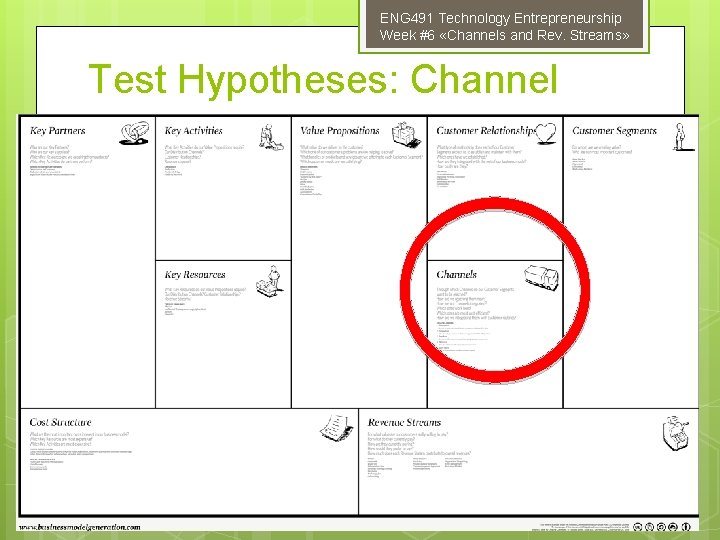Select the Cost Structure heading
The width and height of the screenshot is (720, 540).
click(61, 422)
